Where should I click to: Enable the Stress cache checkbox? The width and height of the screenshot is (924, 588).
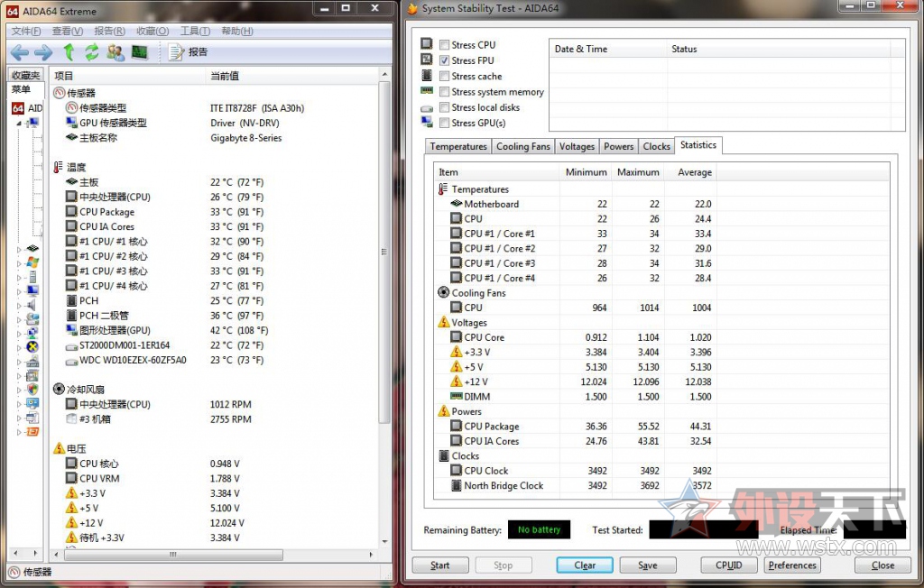click(444, 76)
